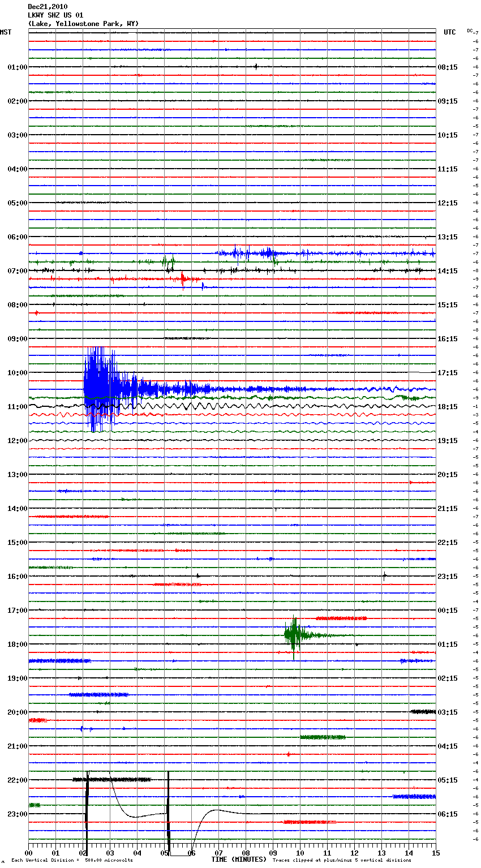481x868 pixels.
Task: Click the 18:15 UTC time label
Action: pyautogui.click(x=448, y=407)
